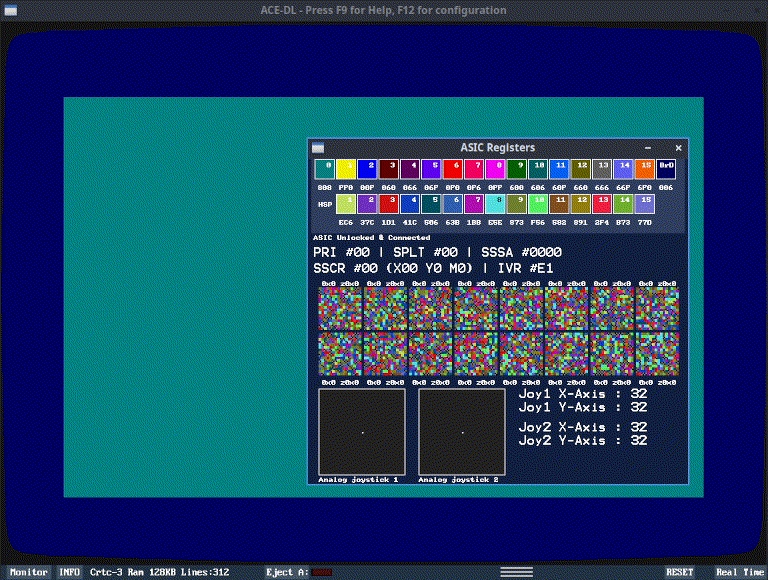Image resolution: width=768 pixels, height=580 pixels.
Task: Close the ASIC Registers window
Action: point(678,148)
